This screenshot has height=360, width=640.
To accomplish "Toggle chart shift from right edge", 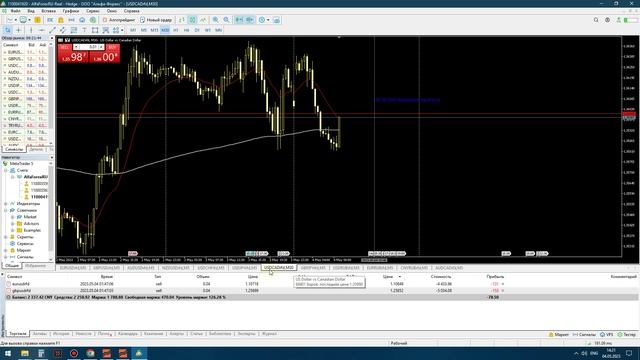I will pos(250,20).
